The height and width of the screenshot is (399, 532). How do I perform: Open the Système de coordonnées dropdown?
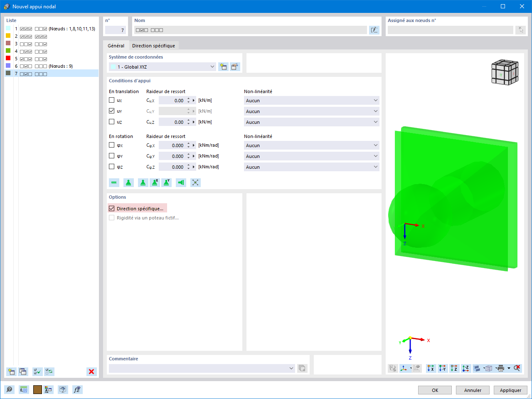163,66
